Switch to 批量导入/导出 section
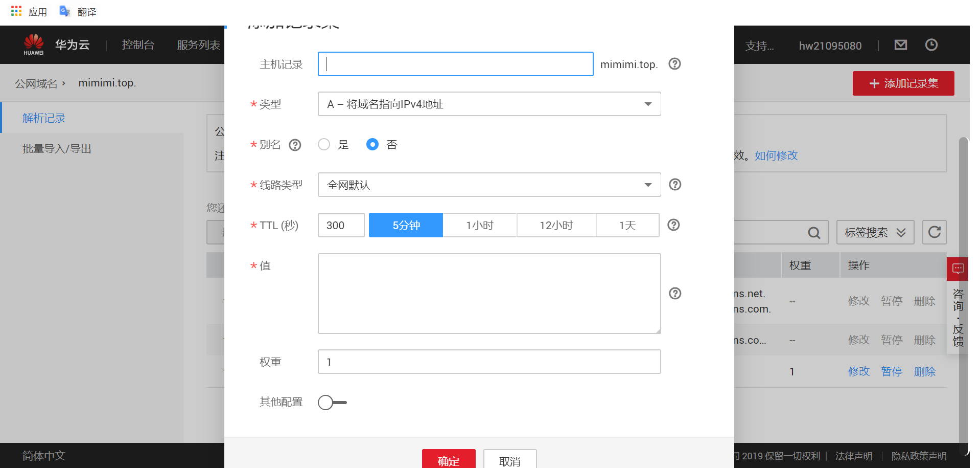980x468 pixels. (x=56, y=148)
